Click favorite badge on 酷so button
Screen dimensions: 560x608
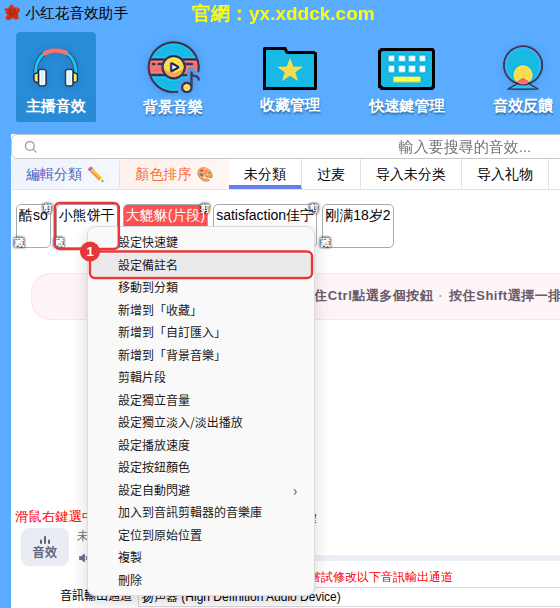click(x=19, y=242)
